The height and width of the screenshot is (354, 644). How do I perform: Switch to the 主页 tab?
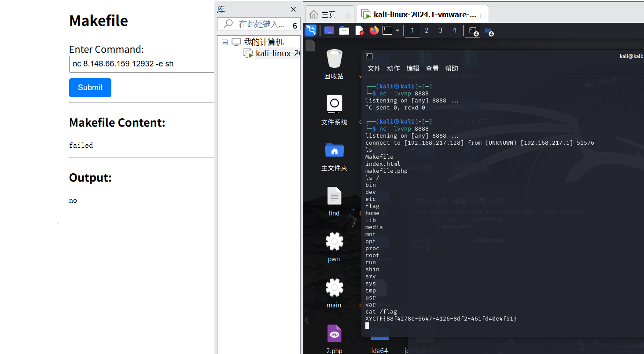pyautogui.click(x=329, y=15)
